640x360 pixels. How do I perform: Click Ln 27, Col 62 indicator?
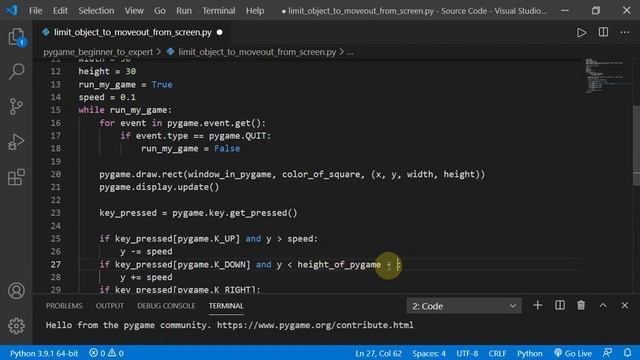click(x=378, y=353)
